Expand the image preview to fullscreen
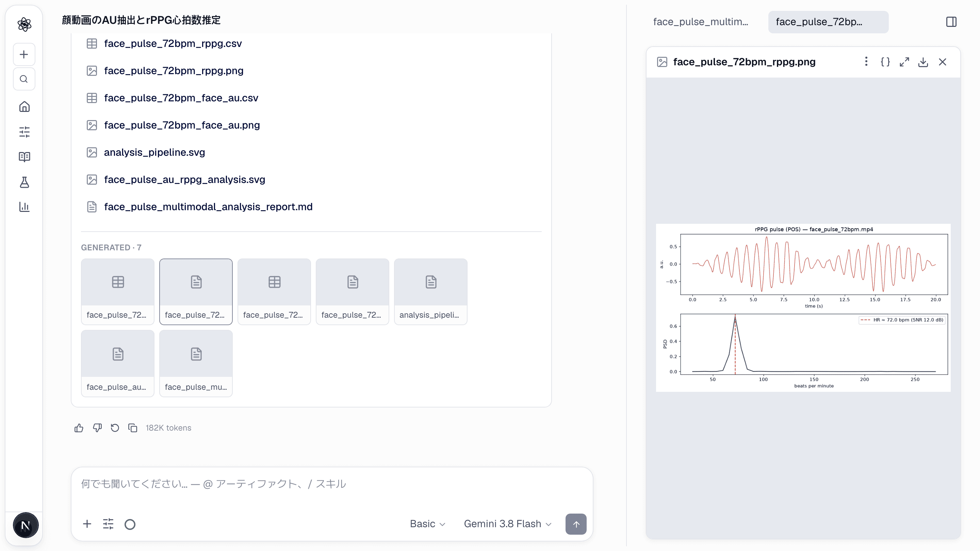 coord(904,62)
